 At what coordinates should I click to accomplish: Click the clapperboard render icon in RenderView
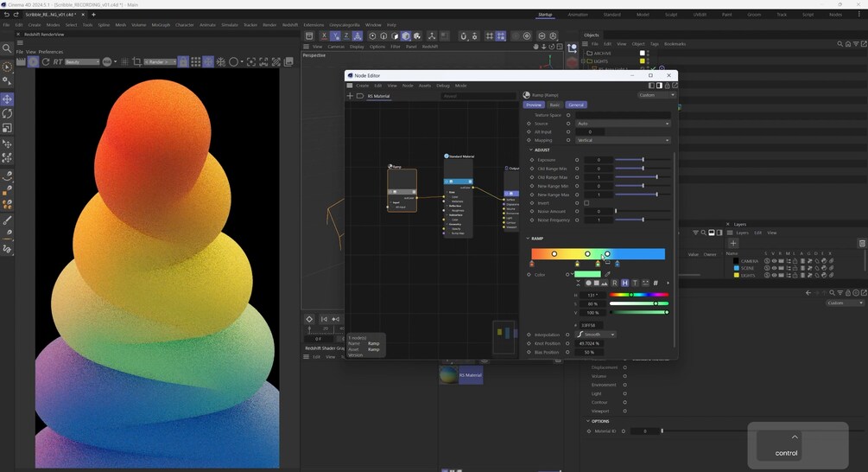[x=21, y=62]
